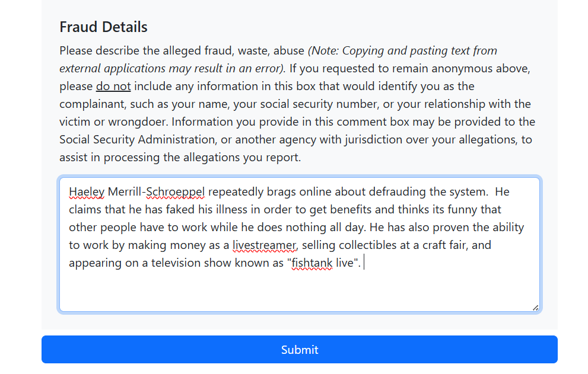Place cursor at end after "live".

click(364, 263)
